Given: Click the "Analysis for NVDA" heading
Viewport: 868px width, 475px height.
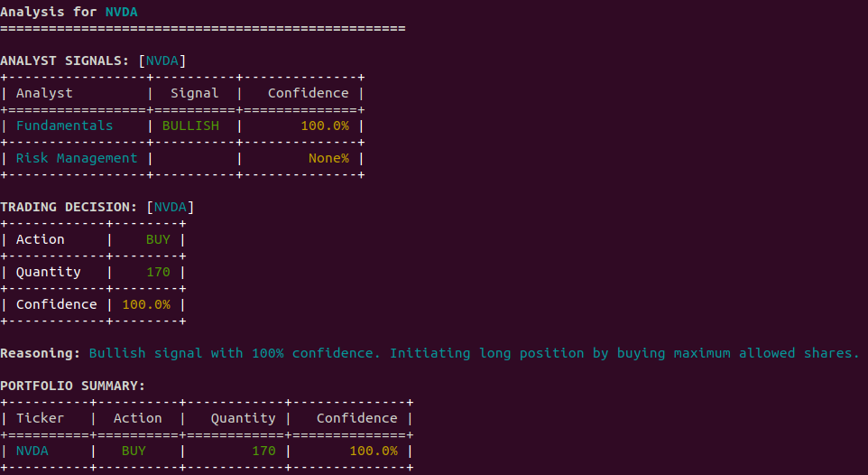Looking at the screenshot, I should tap(69, 12).
